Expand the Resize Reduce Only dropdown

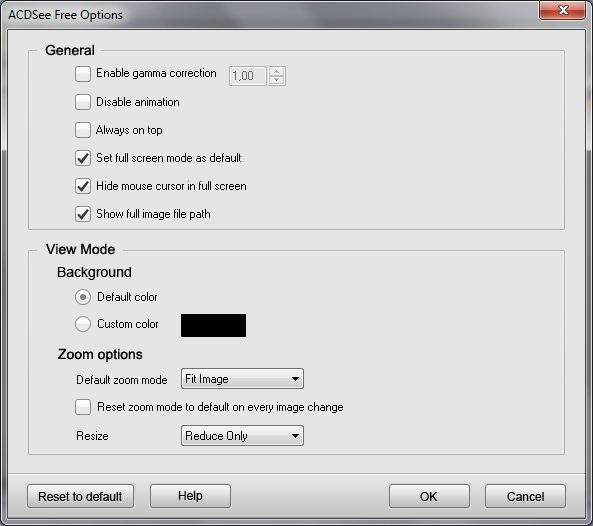(242, 436)
